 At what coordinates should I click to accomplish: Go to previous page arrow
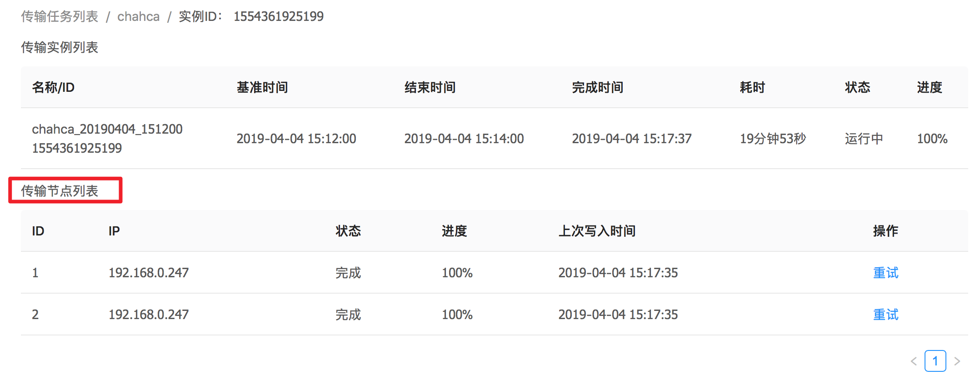coord(914,361)
